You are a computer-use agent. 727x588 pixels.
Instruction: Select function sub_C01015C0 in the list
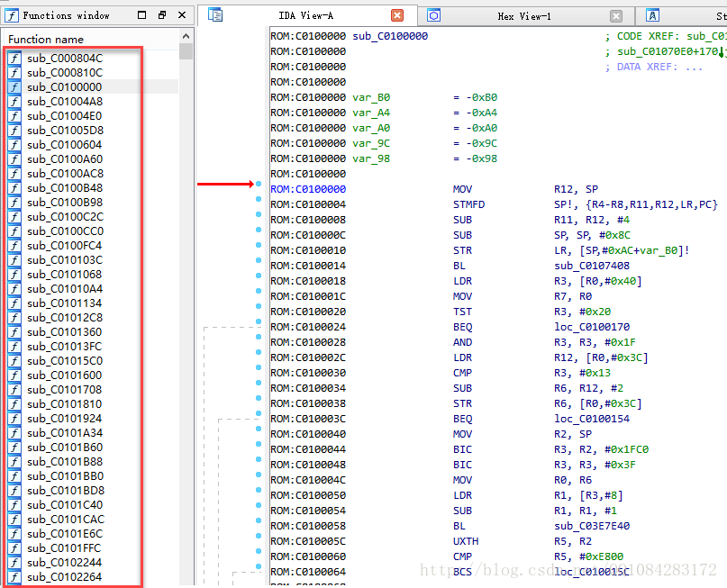click(x=65, y=360)
